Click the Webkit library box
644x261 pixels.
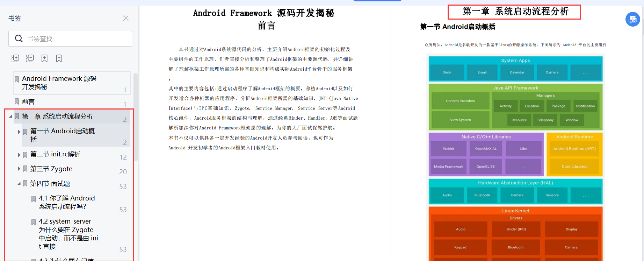tap(448, 149)
